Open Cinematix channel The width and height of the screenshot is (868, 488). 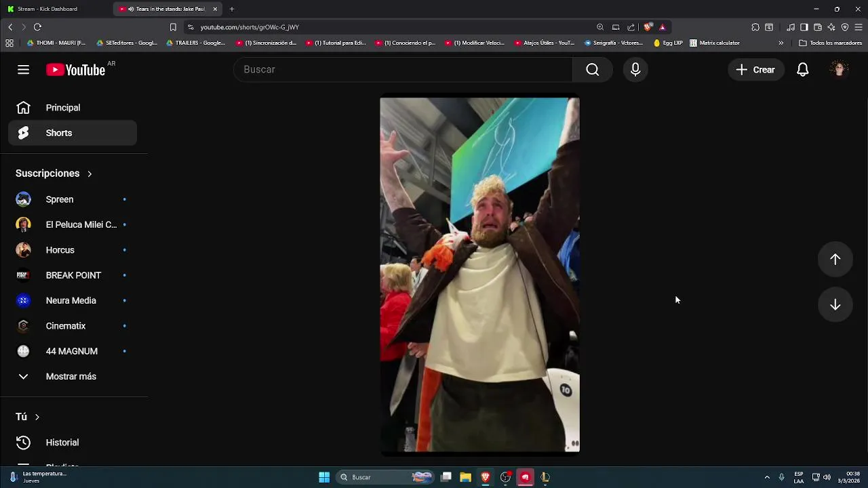(x=73, y=326)
